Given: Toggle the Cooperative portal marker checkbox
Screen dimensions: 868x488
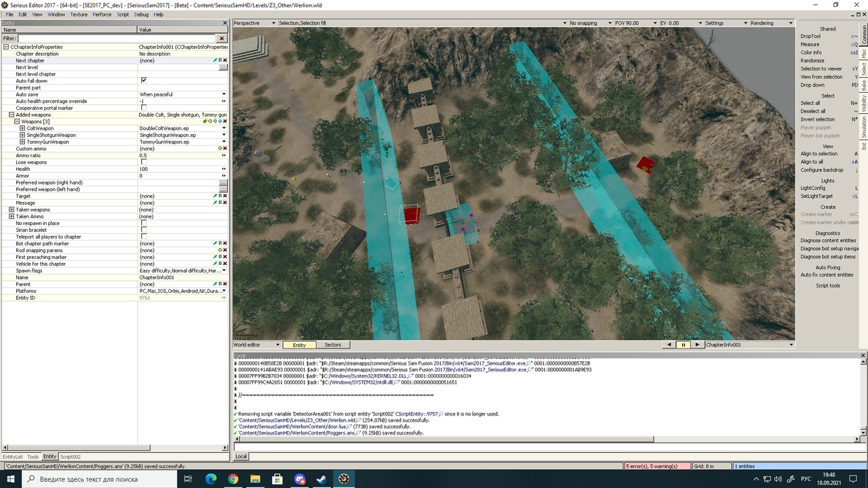Looking at the screenshot, I should point(143,108).
